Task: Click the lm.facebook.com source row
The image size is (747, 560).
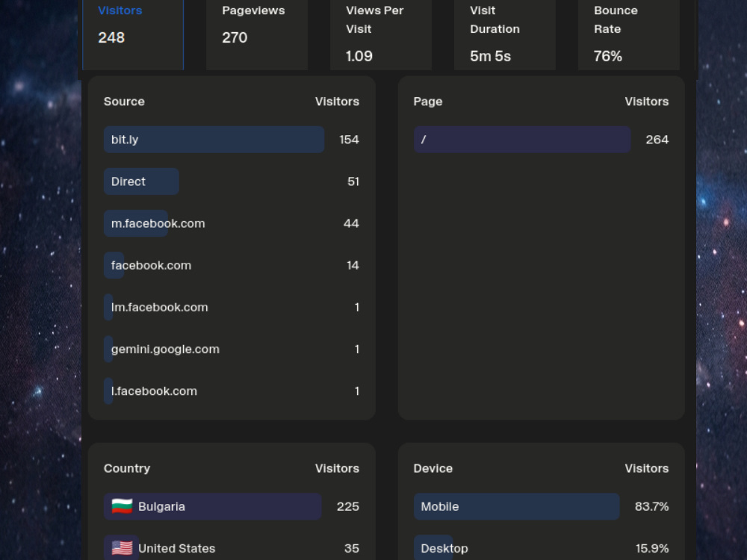Action: tap(232, 307)
